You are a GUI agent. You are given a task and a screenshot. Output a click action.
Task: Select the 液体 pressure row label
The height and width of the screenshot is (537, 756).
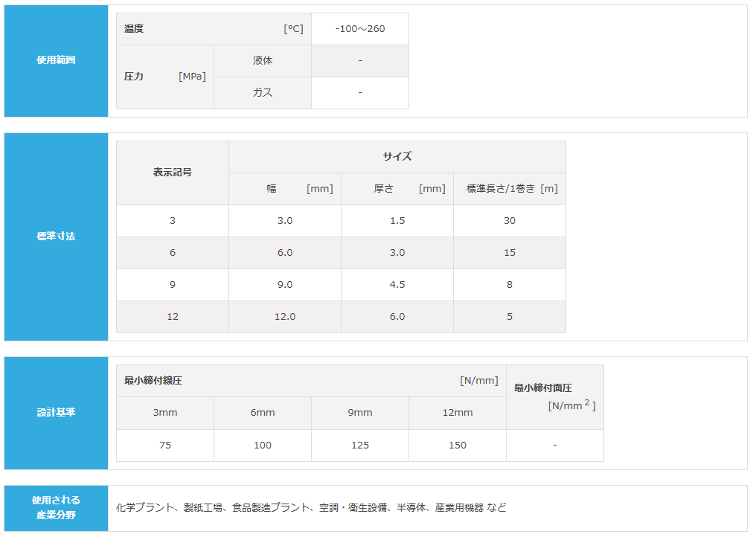[x=263, y=61]
